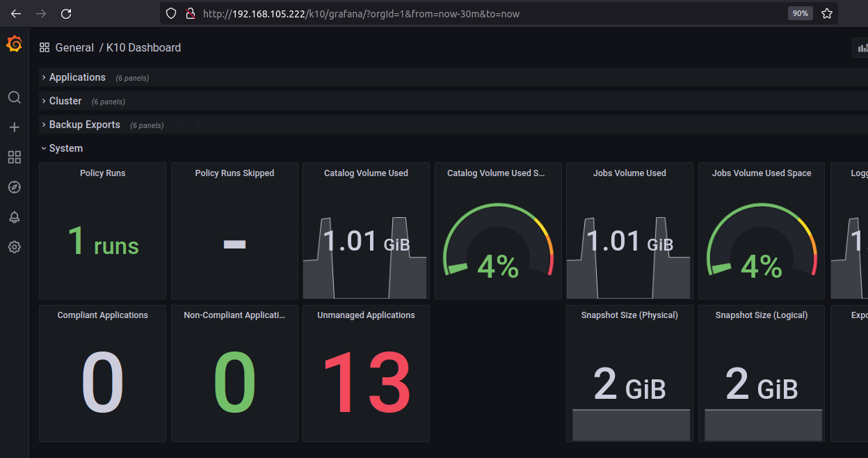This screenshot has width=868, height=458.
Task: Open the Explore compass icon
Action: click(14, 187)
